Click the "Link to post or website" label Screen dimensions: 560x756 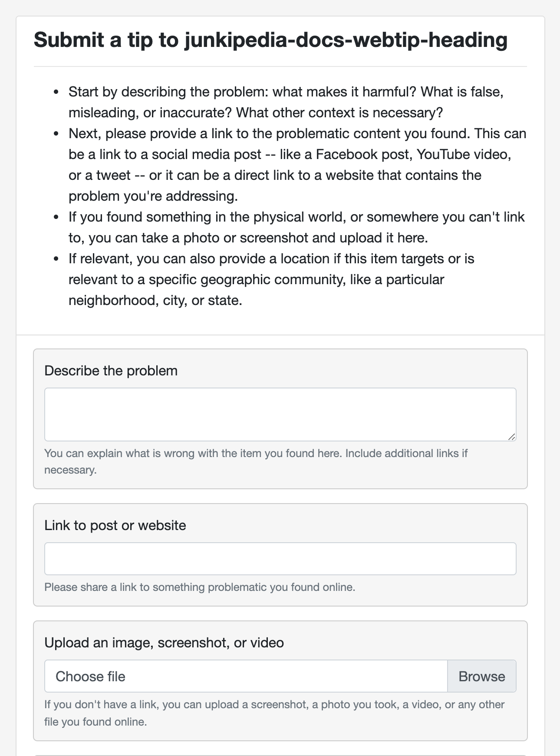[x=115, y=525]
